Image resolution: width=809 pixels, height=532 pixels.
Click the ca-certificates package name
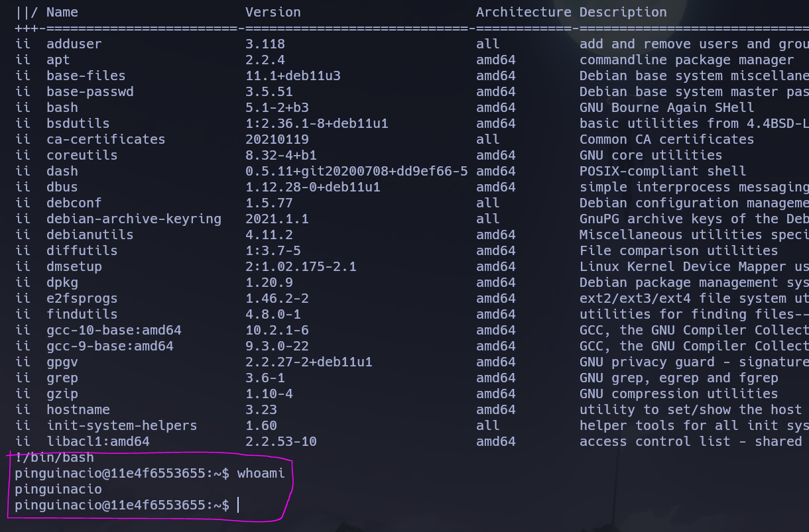[105, 139]
